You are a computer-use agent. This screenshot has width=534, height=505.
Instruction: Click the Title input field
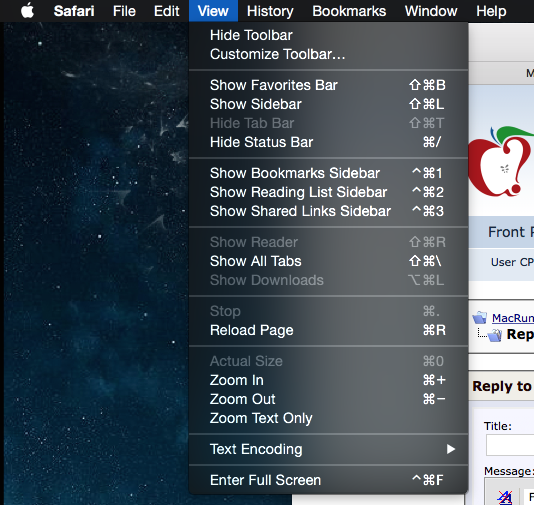coord(510,445)
